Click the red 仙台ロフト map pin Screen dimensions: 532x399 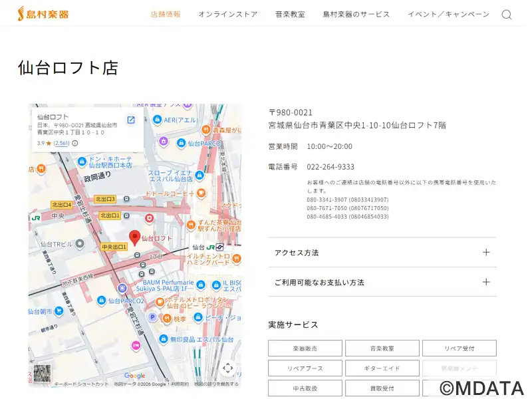coord(134,237)
